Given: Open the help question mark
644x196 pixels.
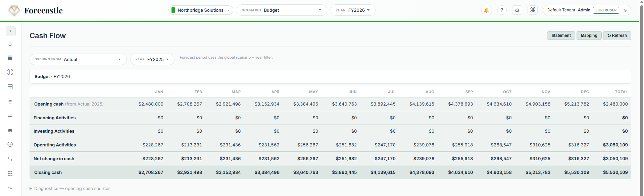Looking at the screenshot, I should click(x=502, y=10).
